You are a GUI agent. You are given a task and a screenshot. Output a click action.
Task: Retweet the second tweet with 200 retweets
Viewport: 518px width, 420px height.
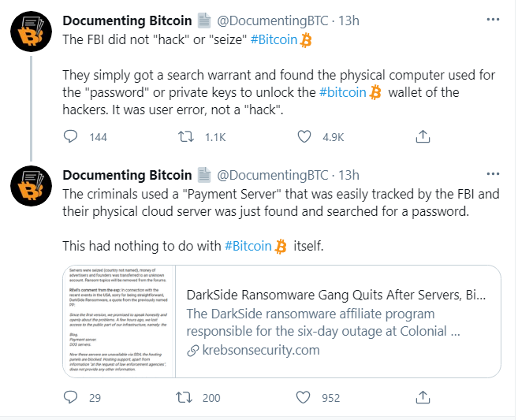[188, 398]
